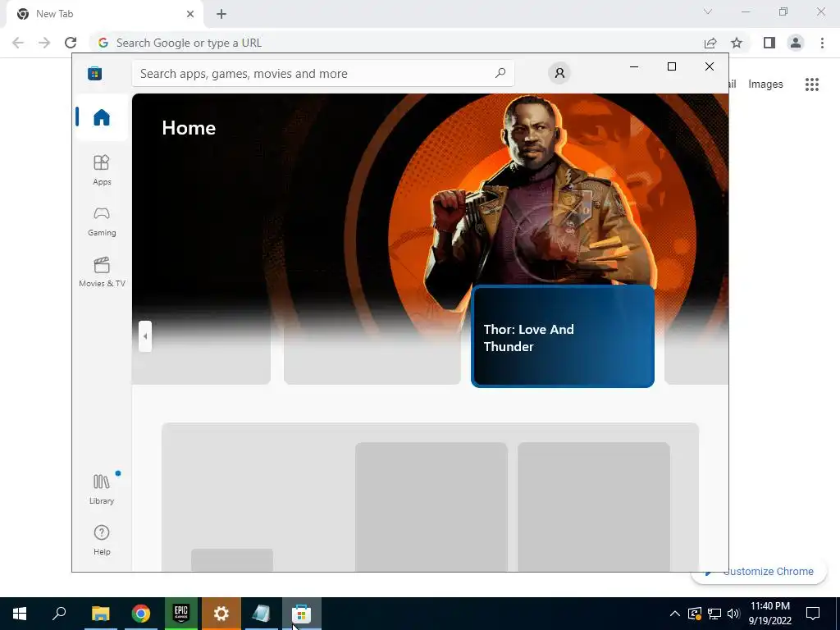Screen dimensions: 840x630
Task: Open the Help page in Microsoft Store
Action: pyautogui.click(x=102, y=540)
